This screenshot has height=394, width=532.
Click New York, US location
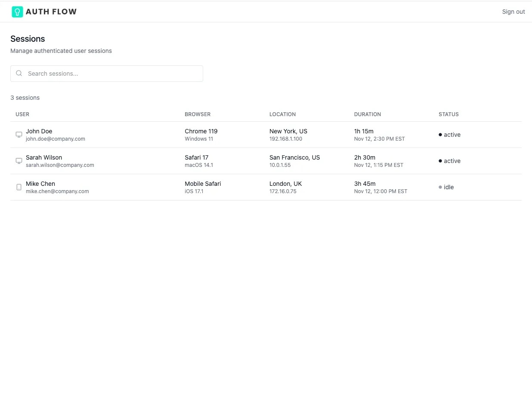coord(288,131)
